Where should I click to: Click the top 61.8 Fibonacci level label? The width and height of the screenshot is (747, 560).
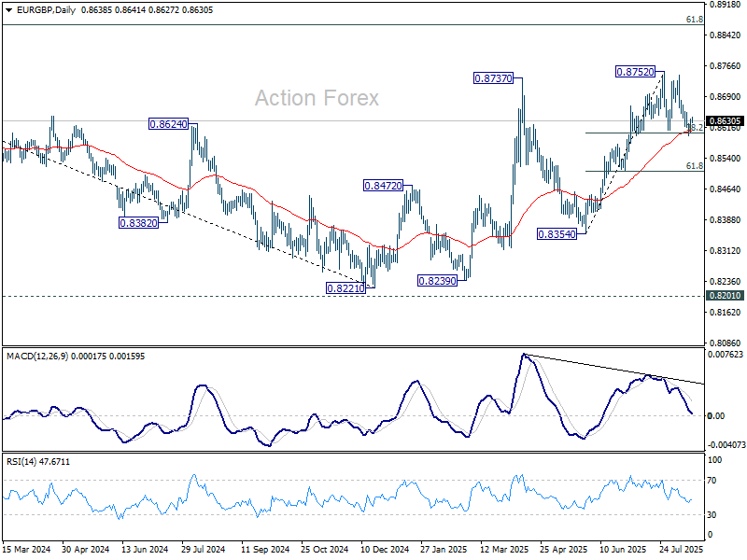694,20
